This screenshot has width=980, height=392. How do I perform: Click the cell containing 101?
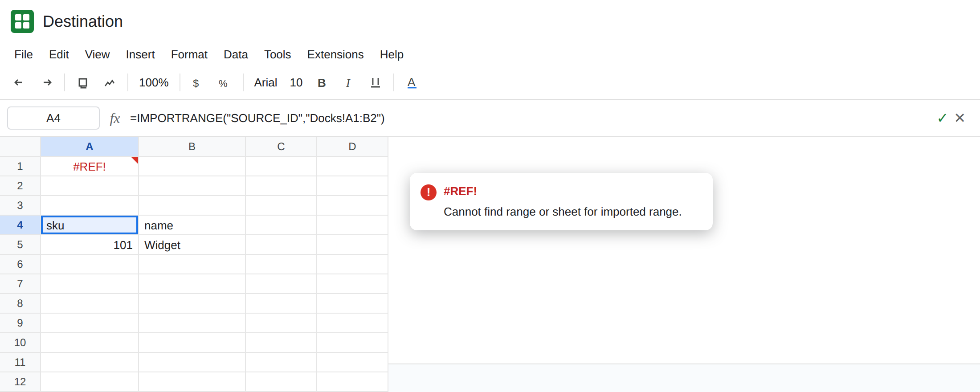coord(90,245)
